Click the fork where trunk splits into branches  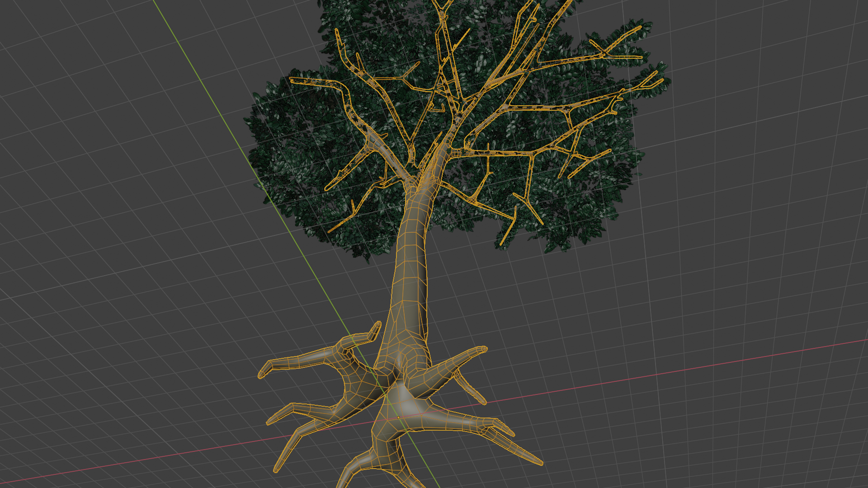(x=418, y=182)
